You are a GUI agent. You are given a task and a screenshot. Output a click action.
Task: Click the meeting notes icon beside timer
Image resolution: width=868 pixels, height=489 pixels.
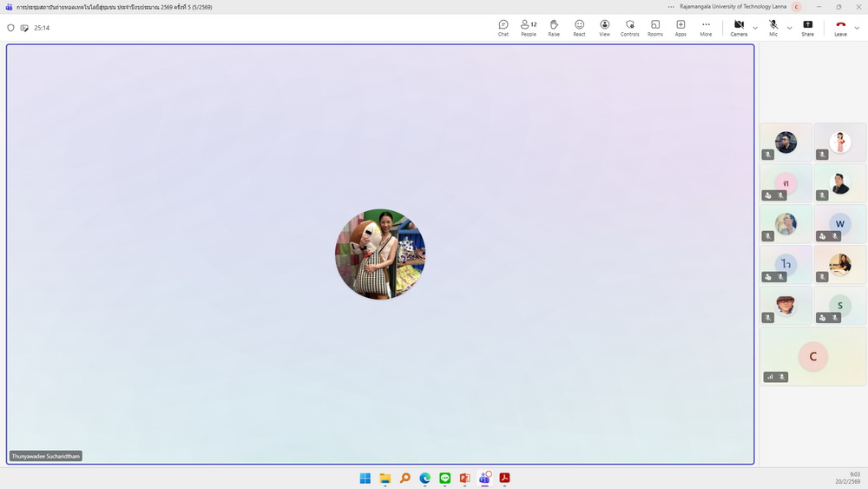click(24, 28)
